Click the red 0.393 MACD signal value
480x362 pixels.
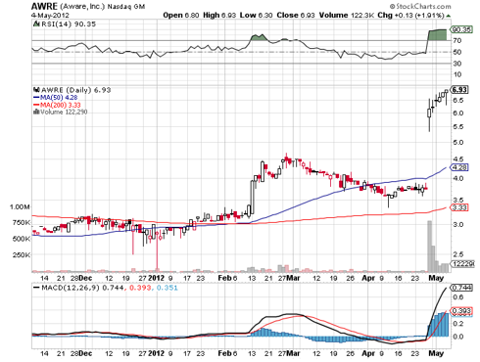[x=140, y=288]
